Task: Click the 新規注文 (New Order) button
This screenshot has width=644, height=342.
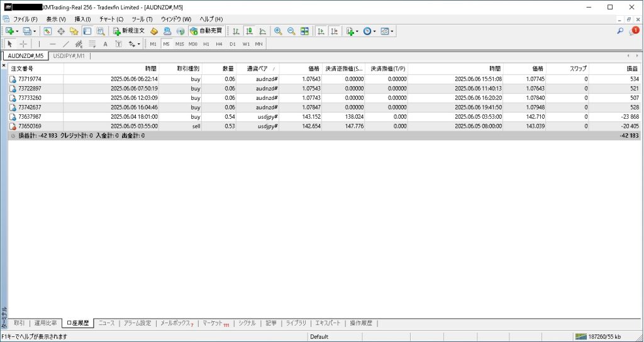Action: [129, 31]
